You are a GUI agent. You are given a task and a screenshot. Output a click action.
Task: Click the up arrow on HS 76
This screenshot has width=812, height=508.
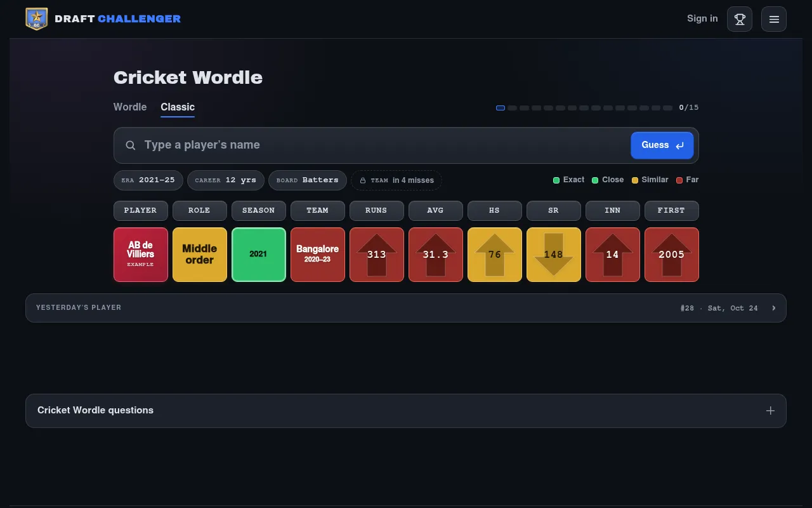(x=495, y=255)
